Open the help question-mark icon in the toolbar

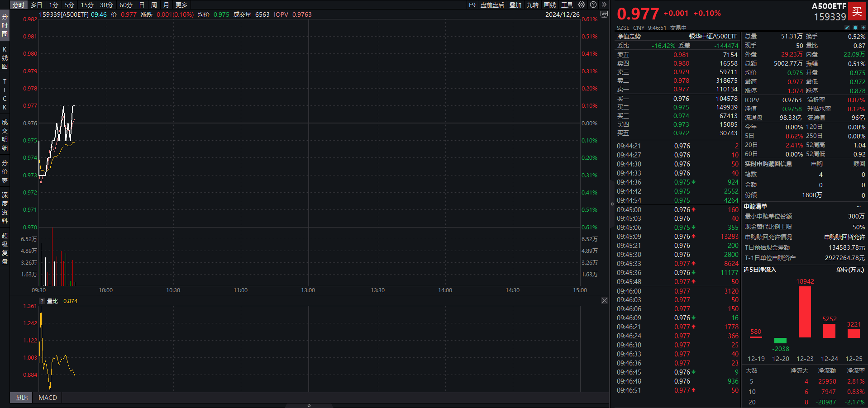[x=593, y=5]
